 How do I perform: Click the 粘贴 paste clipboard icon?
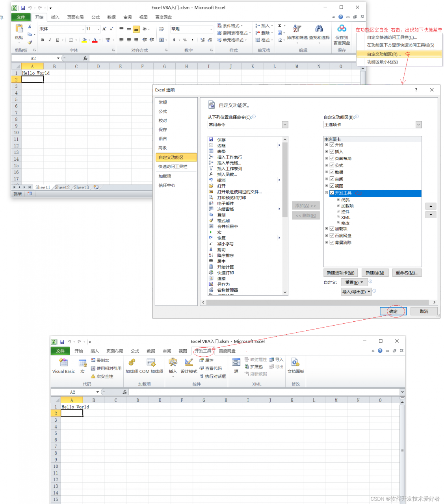click(19, 29)
